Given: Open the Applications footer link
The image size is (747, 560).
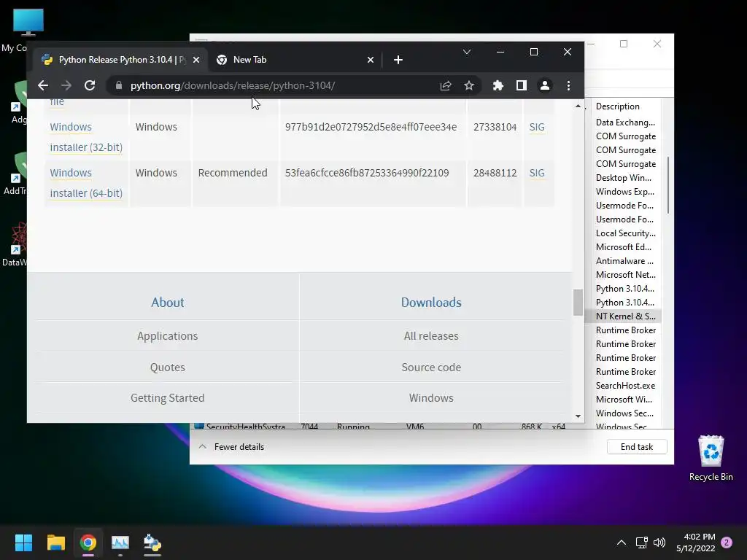Looking at the screenshot, I should click(167, 335).
